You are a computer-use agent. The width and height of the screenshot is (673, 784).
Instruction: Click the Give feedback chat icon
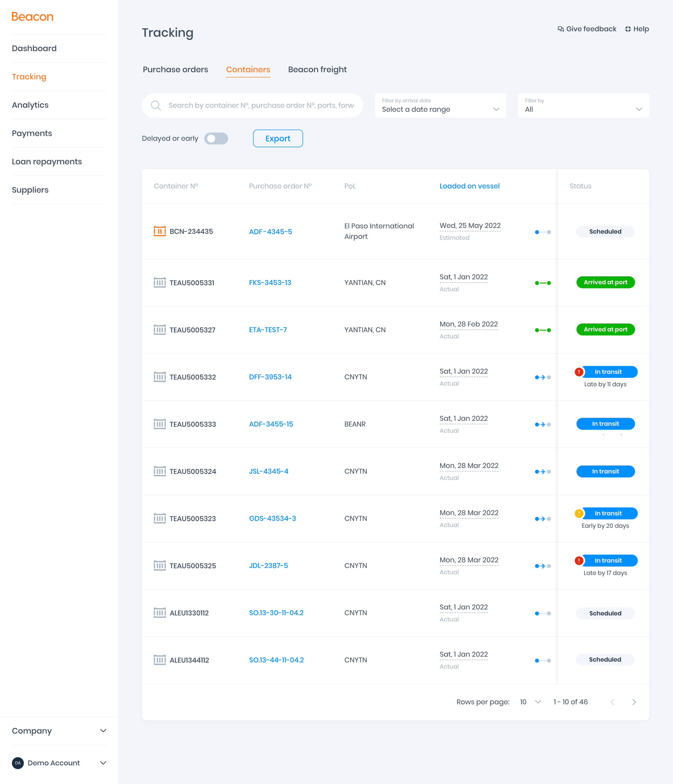click(561, 29)
